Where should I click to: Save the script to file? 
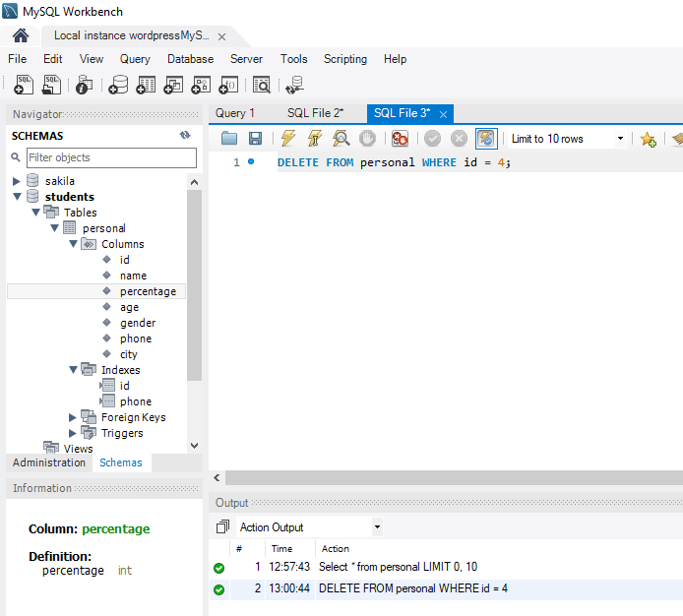[x=255, y=139]
